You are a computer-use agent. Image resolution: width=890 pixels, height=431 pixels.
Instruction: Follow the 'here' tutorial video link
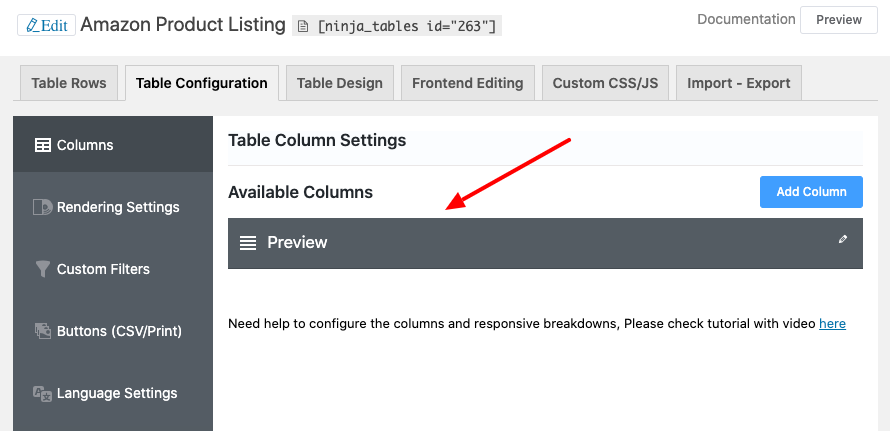(x=832, y=324)
